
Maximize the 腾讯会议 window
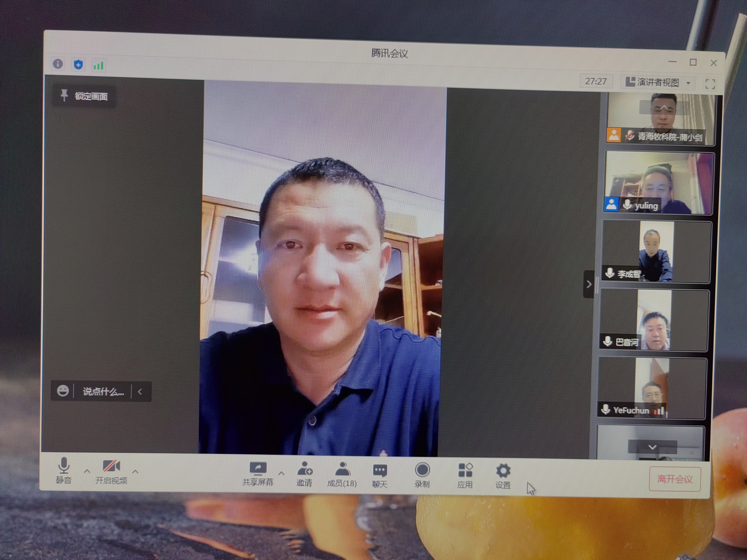[x=693, y=62]
